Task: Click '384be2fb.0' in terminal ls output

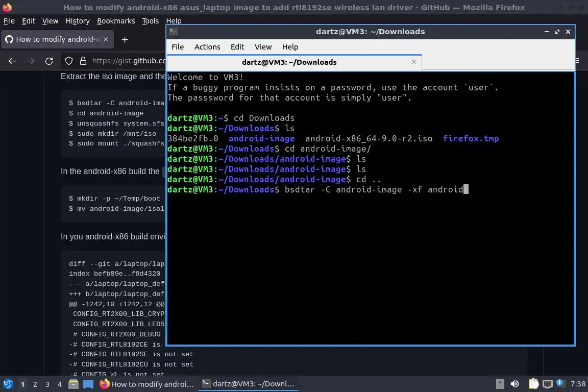Action: click(193, 138)
